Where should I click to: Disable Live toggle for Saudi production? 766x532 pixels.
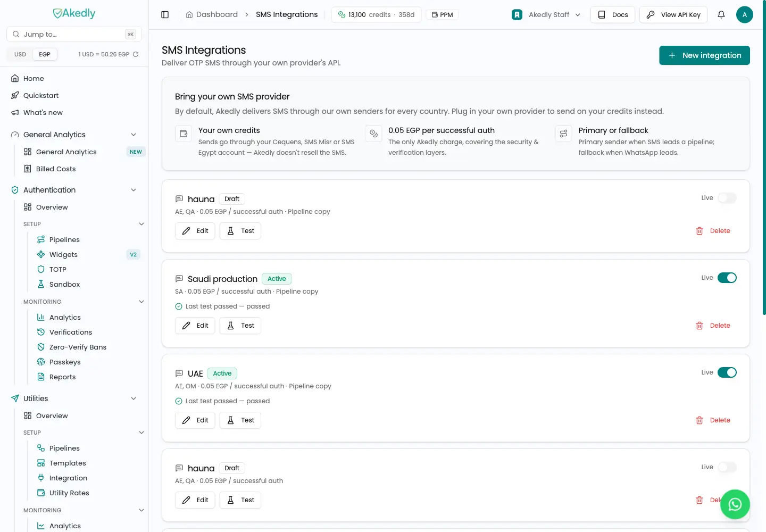pos(727,278)
